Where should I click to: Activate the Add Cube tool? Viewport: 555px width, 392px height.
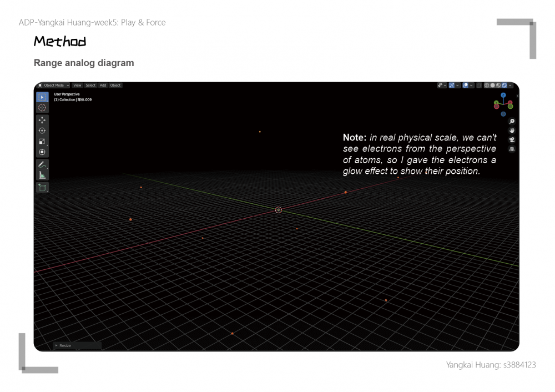(42, 188)
